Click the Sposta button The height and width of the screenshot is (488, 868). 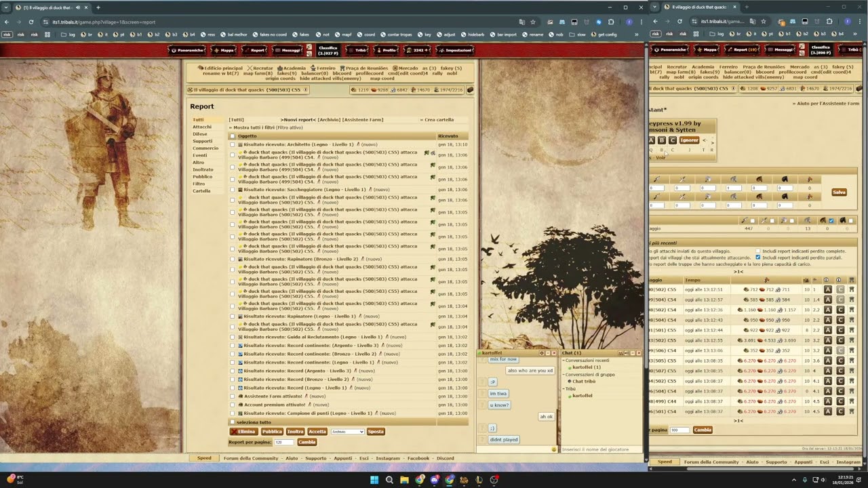(x=376, y=432)
